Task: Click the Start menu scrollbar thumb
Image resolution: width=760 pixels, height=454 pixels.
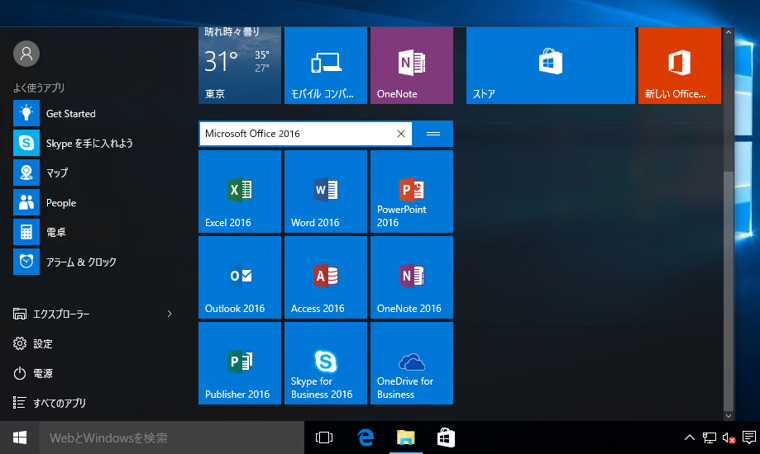Action: tap(728, 291)
